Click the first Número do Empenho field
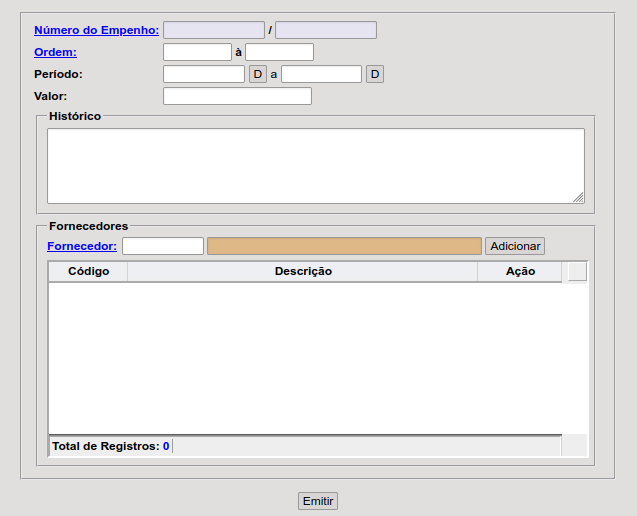637x516 pixels. pos(214,30)
